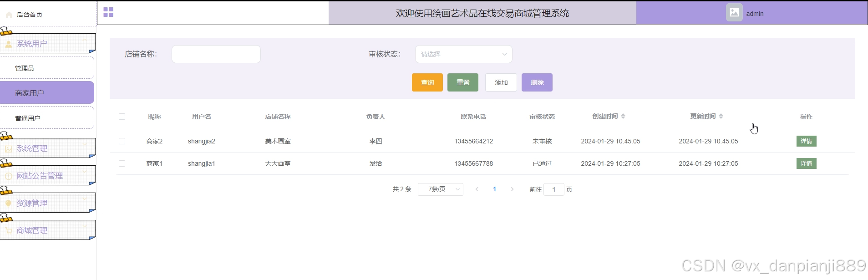
Task: Click 创建时间 2024-01-29 10:45:05 cell
Action: (x=610, y=141)
